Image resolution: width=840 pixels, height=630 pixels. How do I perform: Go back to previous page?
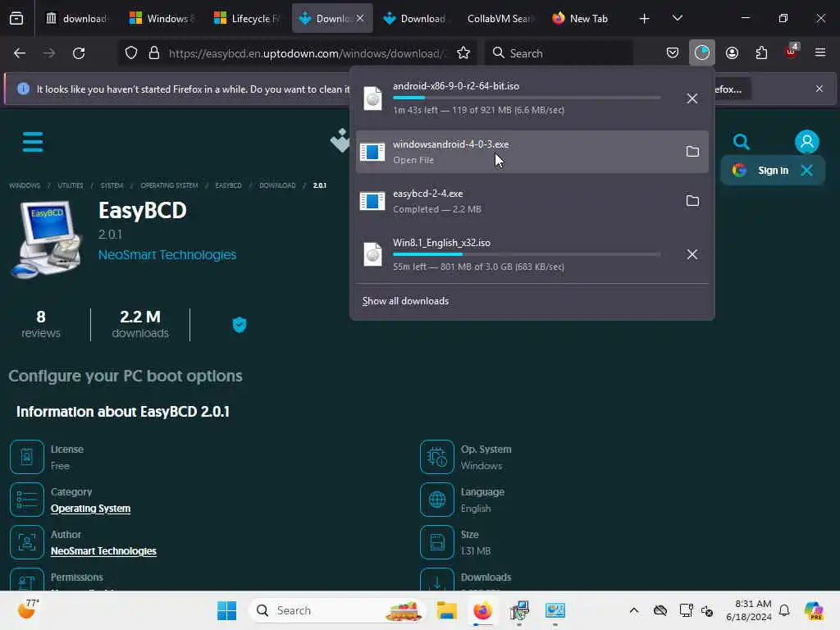coord(20,53)
